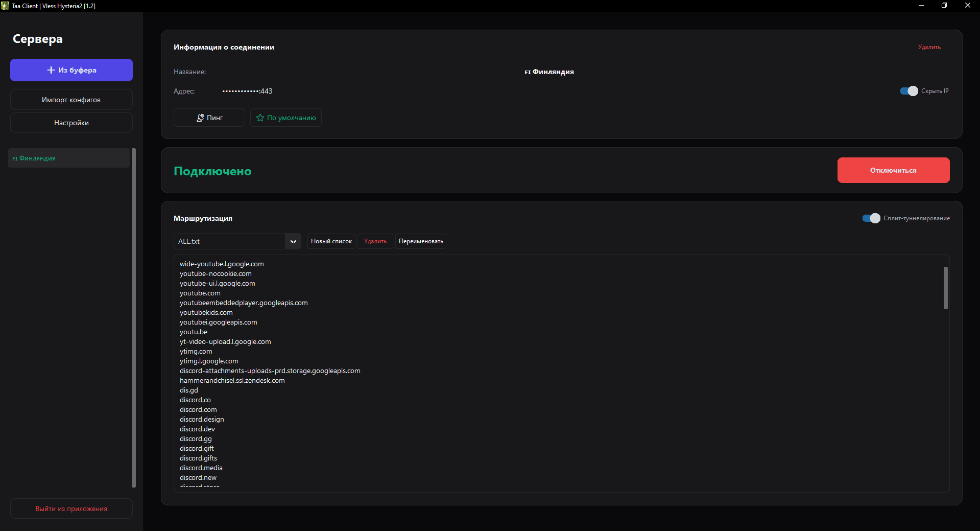Select FI Финляндия server entry

[x=68, y=158]
